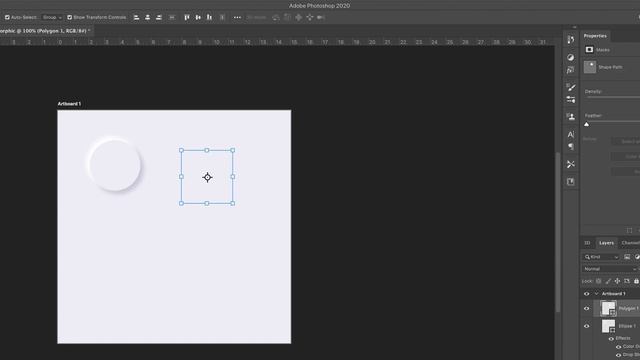Open the Brush Settings panel icon
This screenshot has width=640, height=360.
[571, 100]
